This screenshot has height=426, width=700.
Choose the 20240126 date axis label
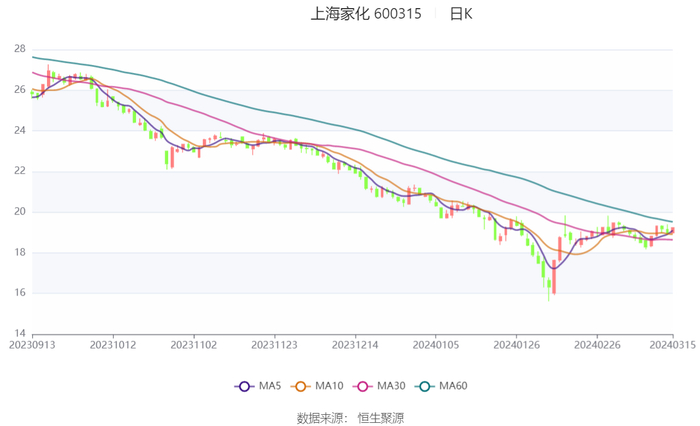516,345
